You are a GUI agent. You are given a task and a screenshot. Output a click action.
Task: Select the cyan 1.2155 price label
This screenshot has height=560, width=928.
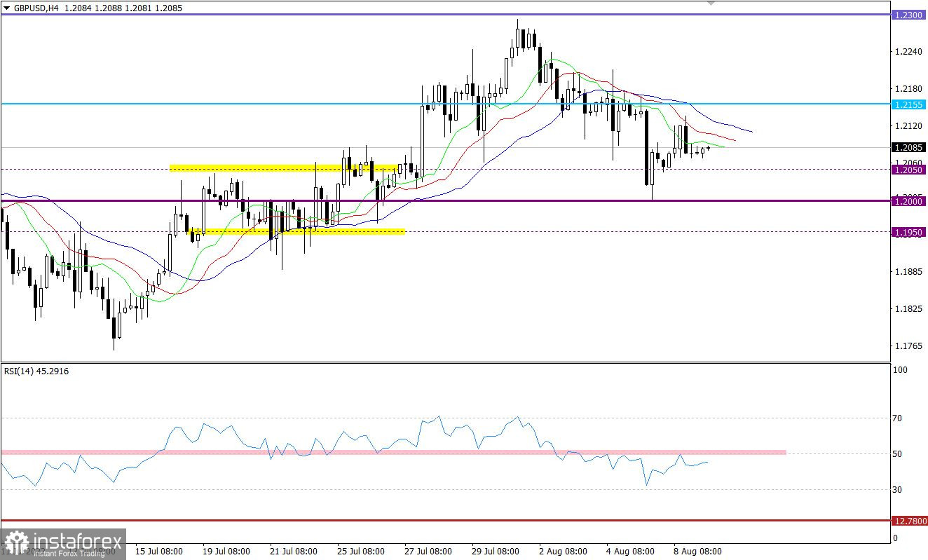coord(908,104)
